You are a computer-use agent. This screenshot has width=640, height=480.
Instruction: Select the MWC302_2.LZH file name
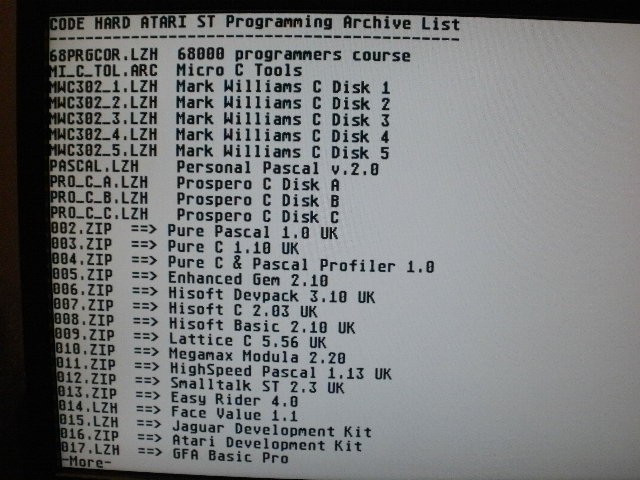[x=104, y=102]
